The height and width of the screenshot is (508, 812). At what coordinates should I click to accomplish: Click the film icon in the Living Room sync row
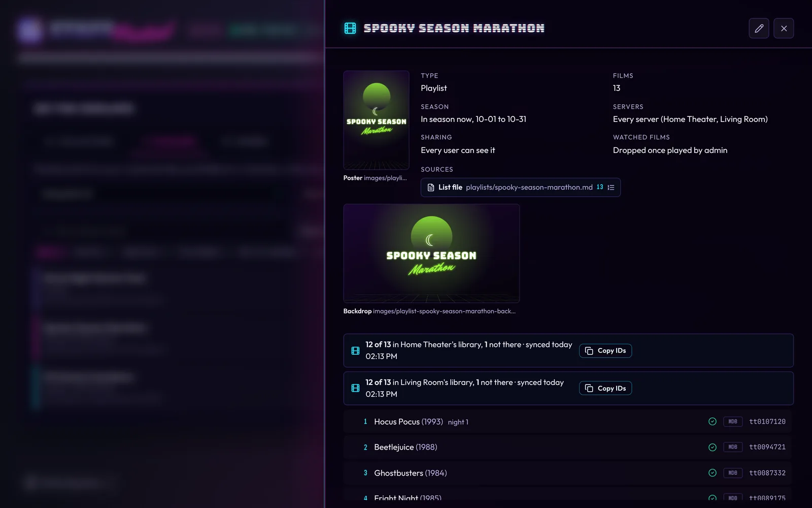pyautogui.click(x=355, y=388)
